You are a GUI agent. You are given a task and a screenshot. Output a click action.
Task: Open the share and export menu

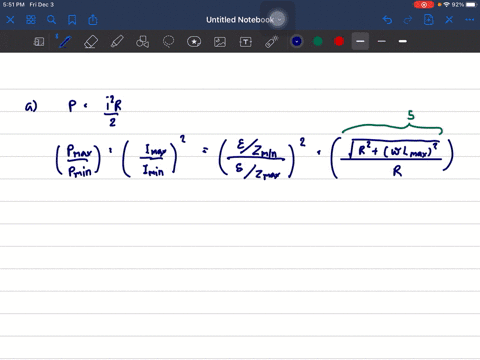coord(93,20)
